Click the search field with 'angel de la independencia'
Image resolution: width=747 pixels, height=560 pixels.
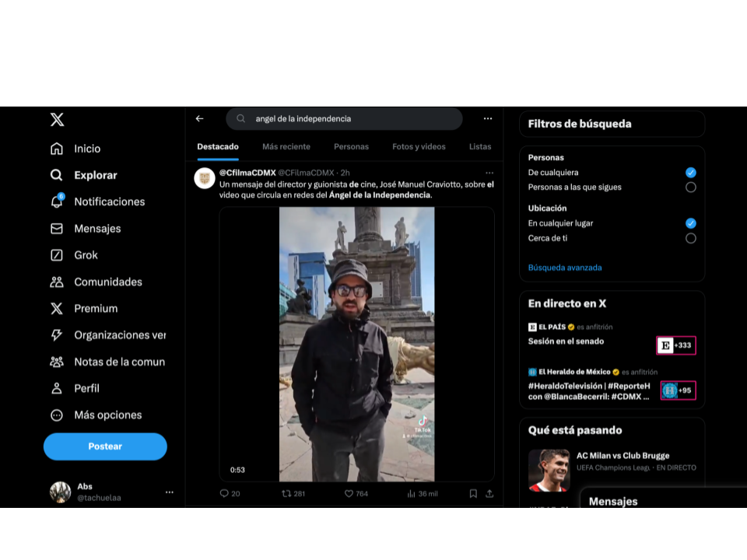tap(350, 119)
